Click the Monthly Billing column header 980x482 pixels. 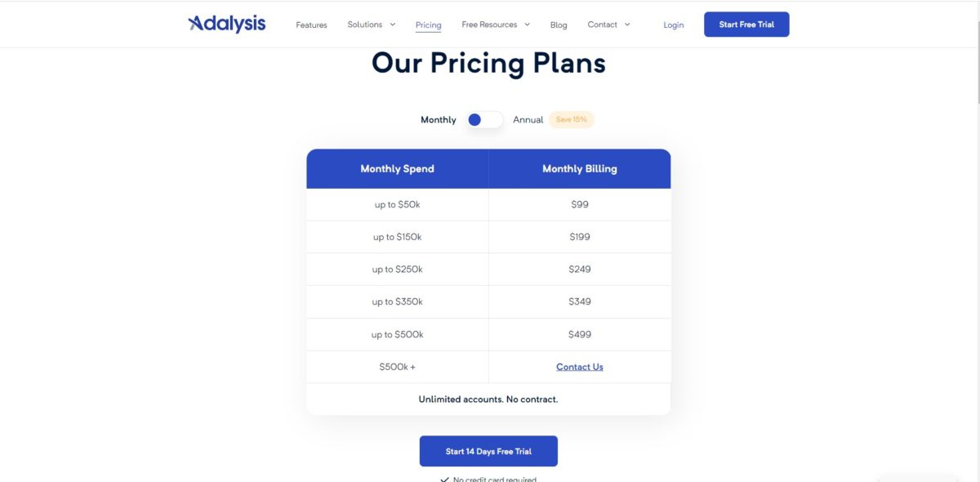click(580, 169)
